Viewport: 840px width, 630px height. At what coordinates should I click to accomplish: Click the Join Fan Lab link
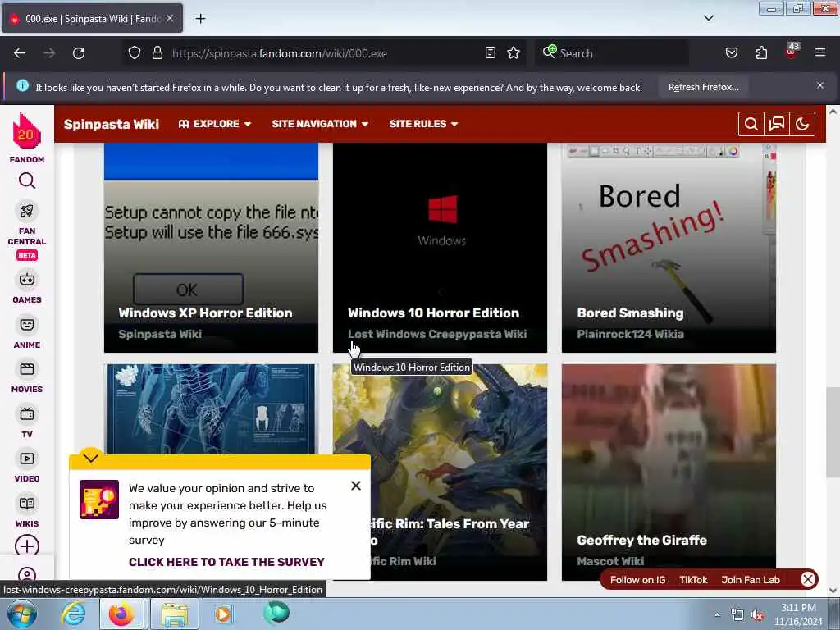[750, 580]
